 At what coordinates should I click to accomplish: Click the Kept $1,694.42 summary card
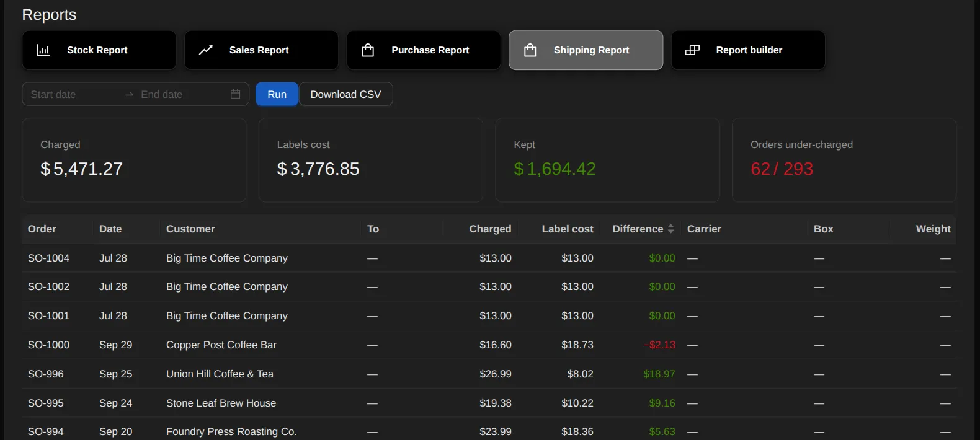(x=607, y=160)
